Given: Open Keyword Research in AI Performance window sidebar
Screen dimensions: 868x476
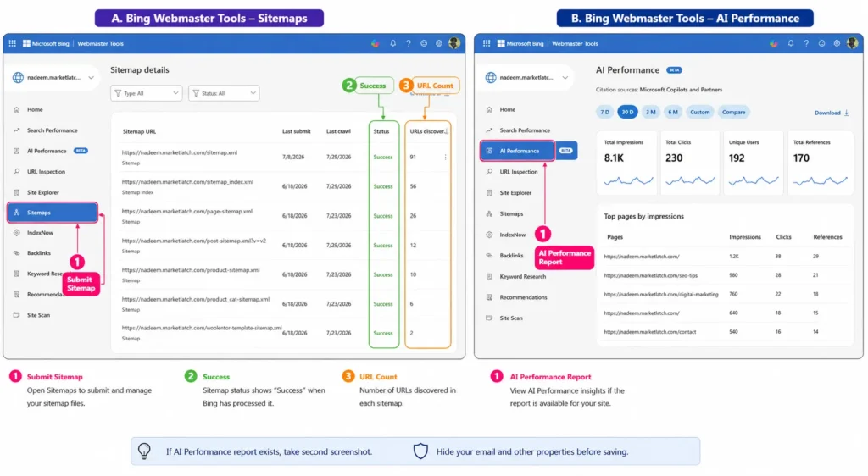Looking at the screenshot, I should click(522, 276).
